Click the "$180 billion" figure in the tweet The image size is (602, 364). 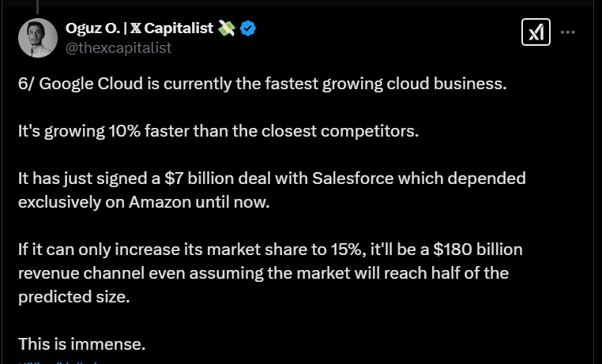[478, 250]
